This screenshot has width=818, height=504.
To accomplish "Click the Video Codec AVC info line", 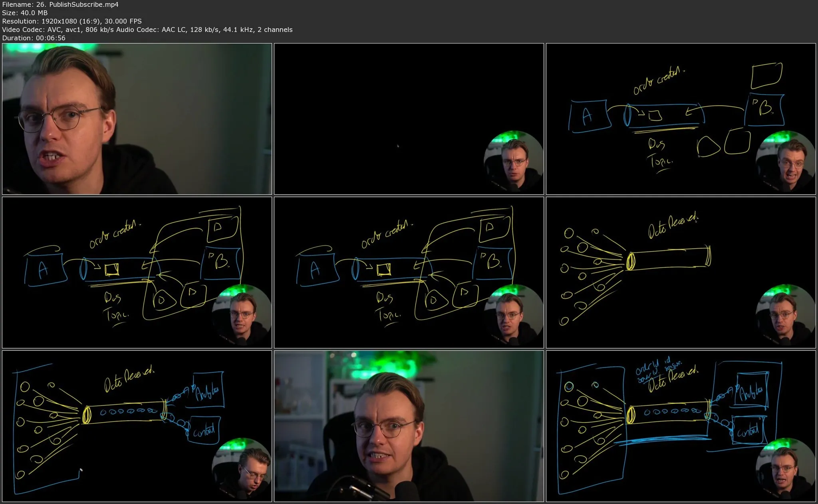I will [x=147, y=30].
